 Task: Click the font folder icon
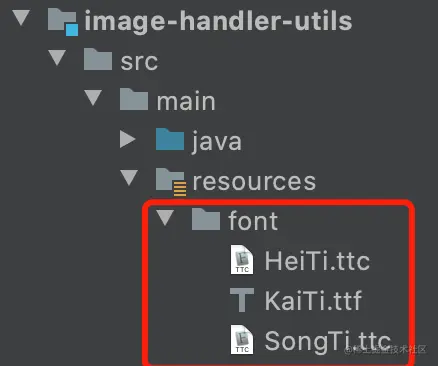pos(206,219)
